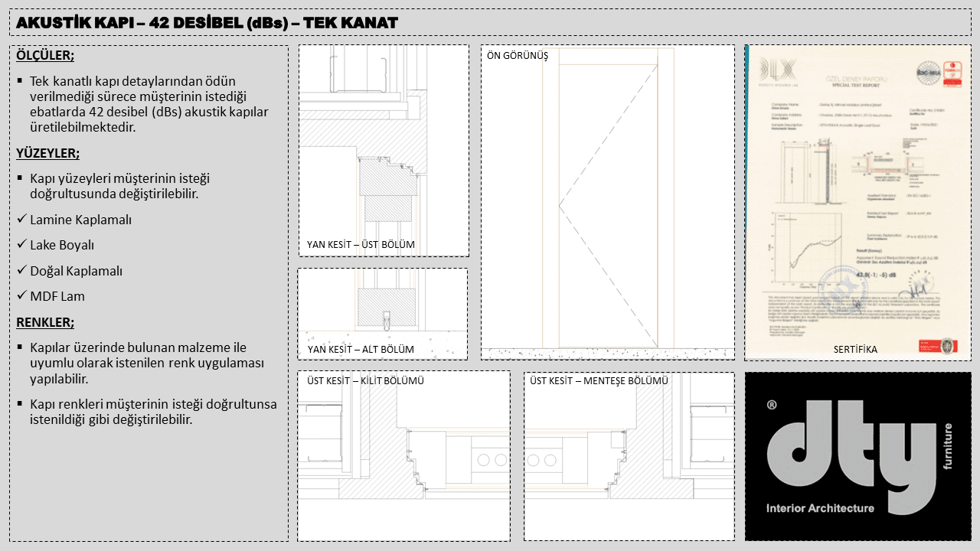Click the Lake Boyalı checkmark item
The image size is (980, 551).
coord(61,245)
